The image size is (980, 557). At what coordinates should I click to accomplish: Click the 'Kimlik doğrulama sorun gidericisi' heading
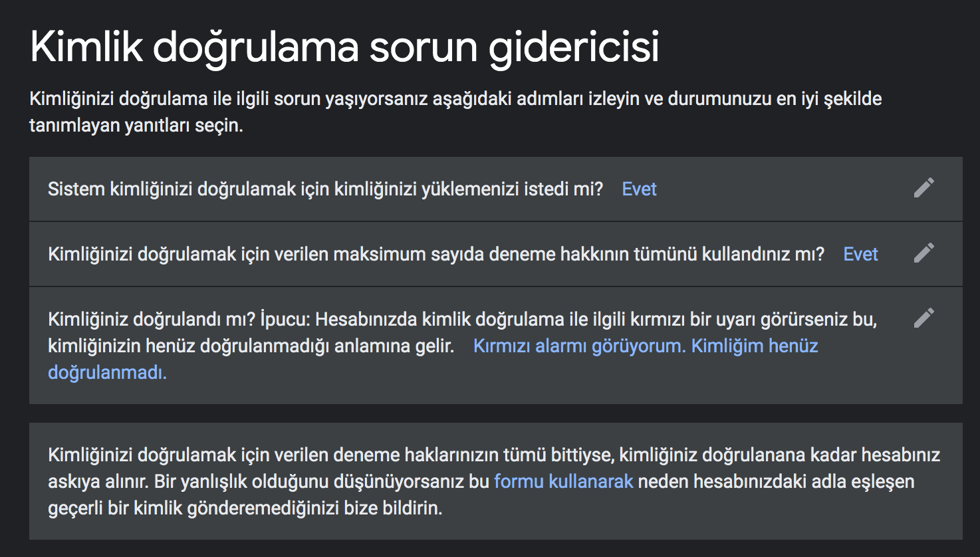(x=344, y=48)
